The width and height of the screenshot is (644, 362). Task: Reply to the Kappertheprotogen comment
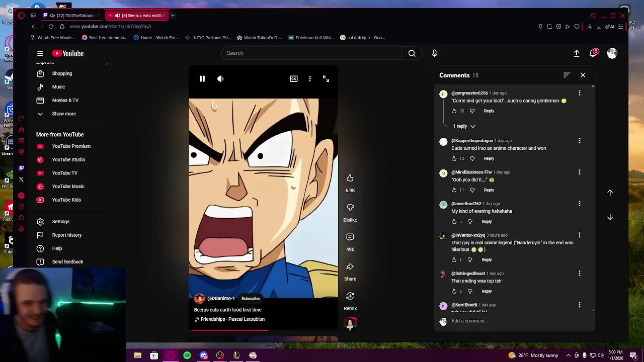489,159
